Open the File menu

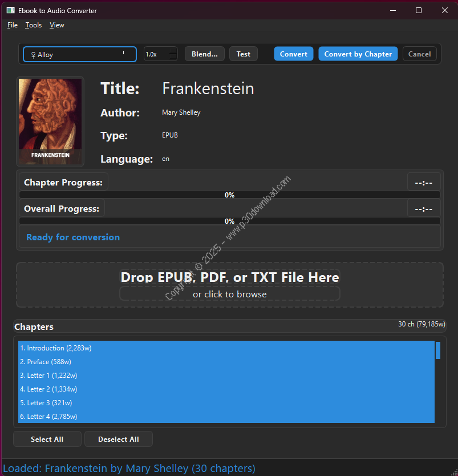pyautogui.click(x=13, y=25)
